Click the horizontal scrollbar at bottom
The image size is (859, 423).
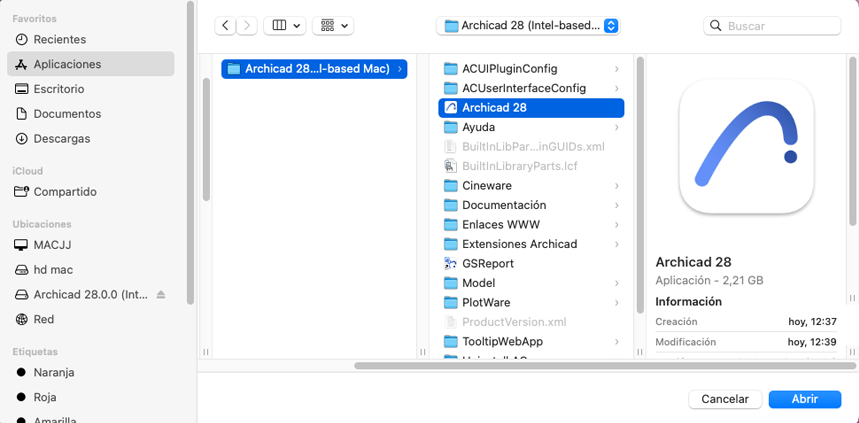click(605, 365)
